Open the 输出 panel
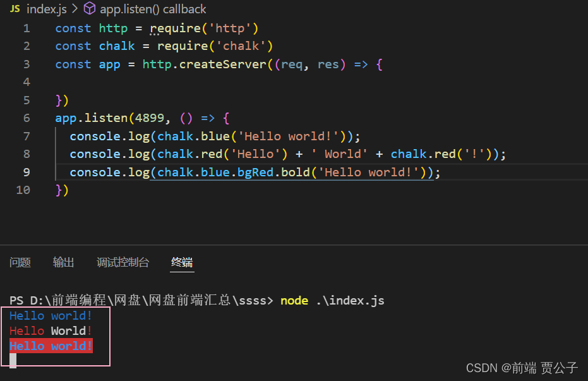 (63, 262)
